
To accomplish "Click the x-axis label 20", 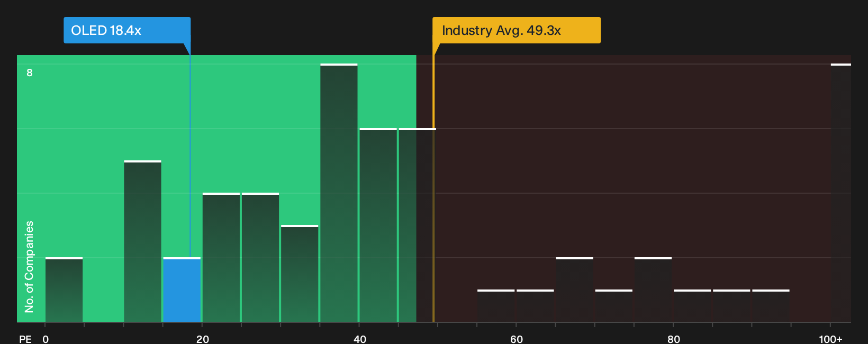I will pyautogui.click(x=203, y=339).
